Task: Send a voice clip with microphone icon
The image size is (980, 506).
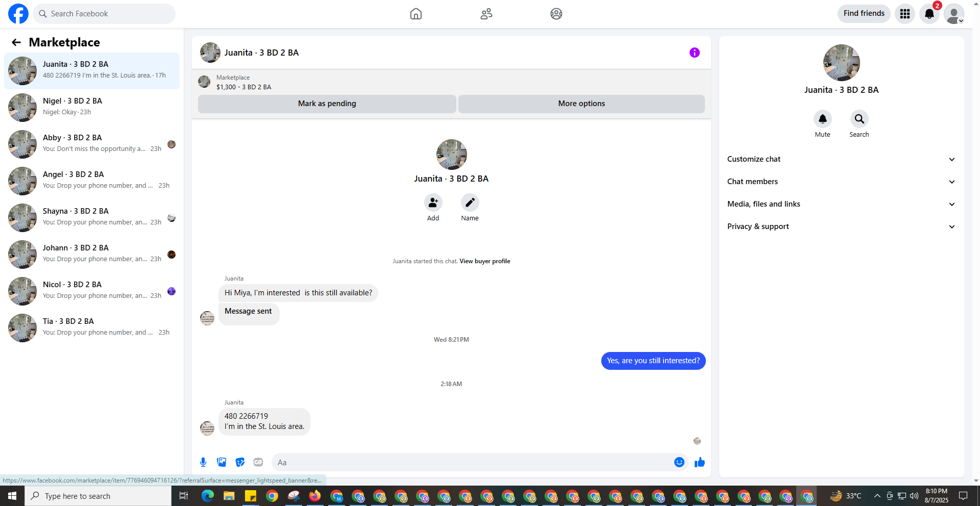Action: [203, 462]
